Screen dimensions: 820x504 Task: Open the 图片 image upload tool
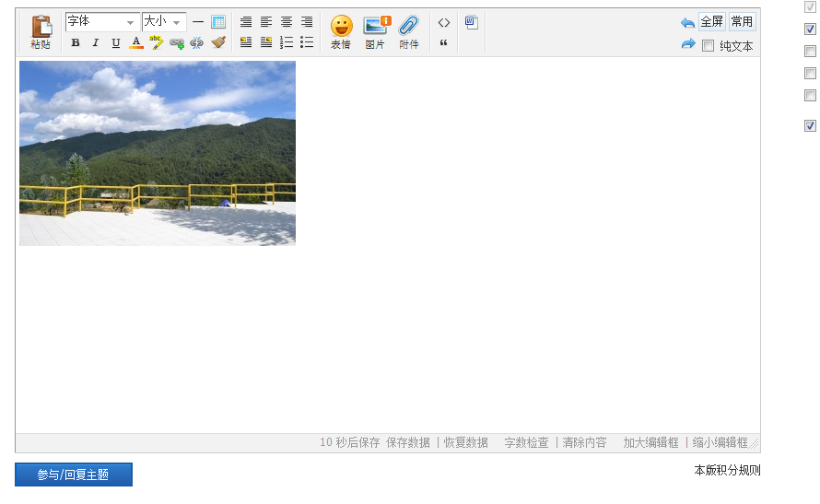376,32
